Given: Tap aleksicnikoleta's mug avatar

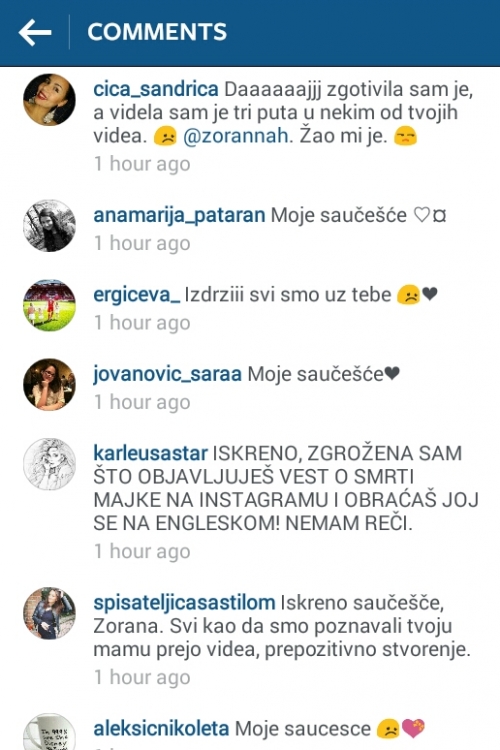Looking at the screenshot, I should (49, 732).
